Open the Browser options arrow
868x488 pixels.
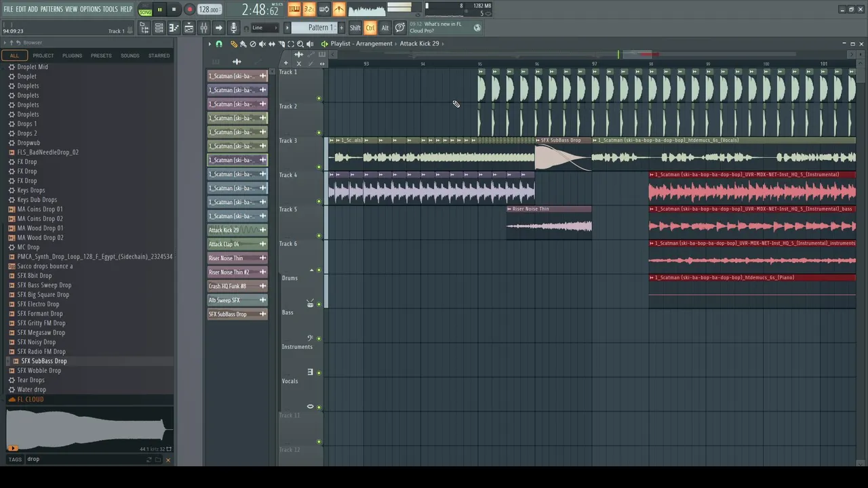click(5, 43)
